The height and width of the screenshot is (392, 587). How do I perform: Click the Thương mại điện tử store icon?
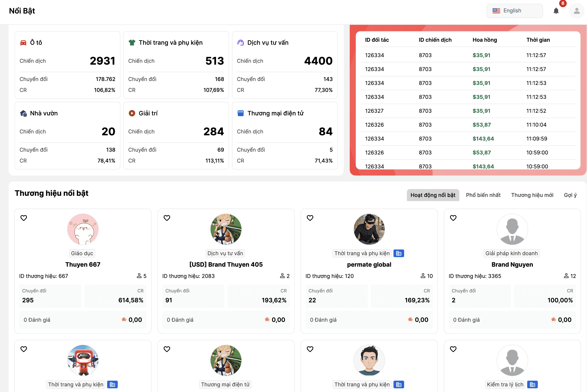(240, 113)
